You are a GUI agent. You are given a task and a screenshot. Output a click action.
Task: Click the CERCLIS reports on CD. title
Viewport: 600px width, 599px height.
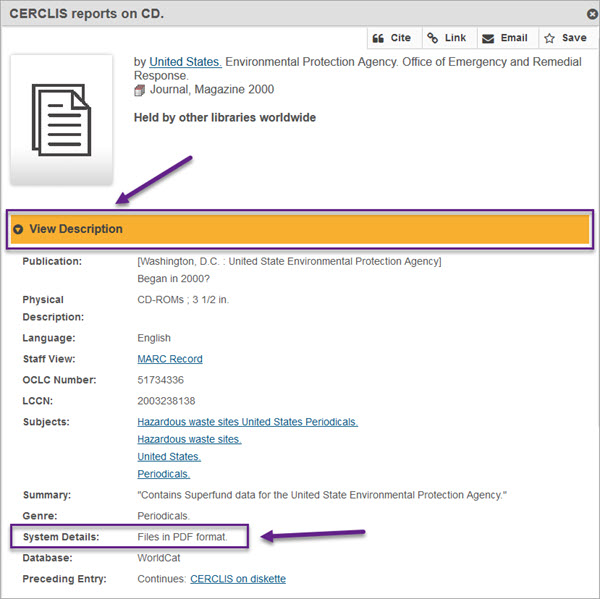[x=86, y=14]
